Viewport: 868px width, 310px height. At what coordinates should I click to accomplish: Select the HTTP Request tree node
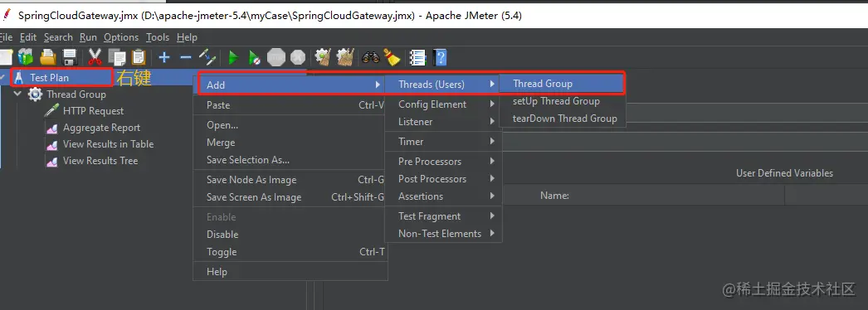coord(93,111)
